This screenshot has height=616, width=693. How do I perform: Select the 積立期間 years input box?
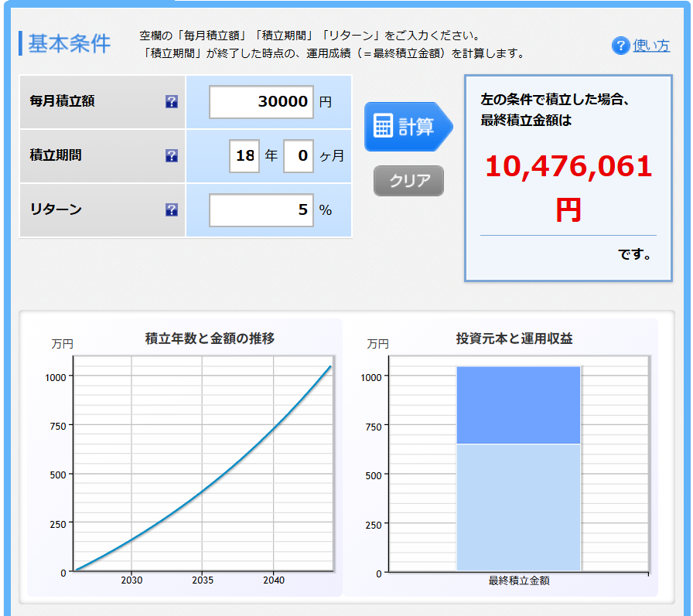pyautogui.click(x=244, y=156)
